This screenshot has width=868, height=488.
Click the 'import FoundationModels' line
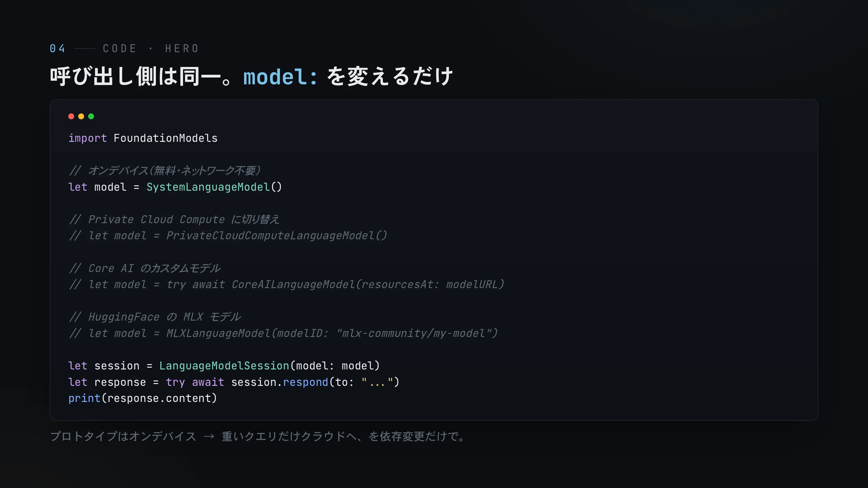coord(143,138)
